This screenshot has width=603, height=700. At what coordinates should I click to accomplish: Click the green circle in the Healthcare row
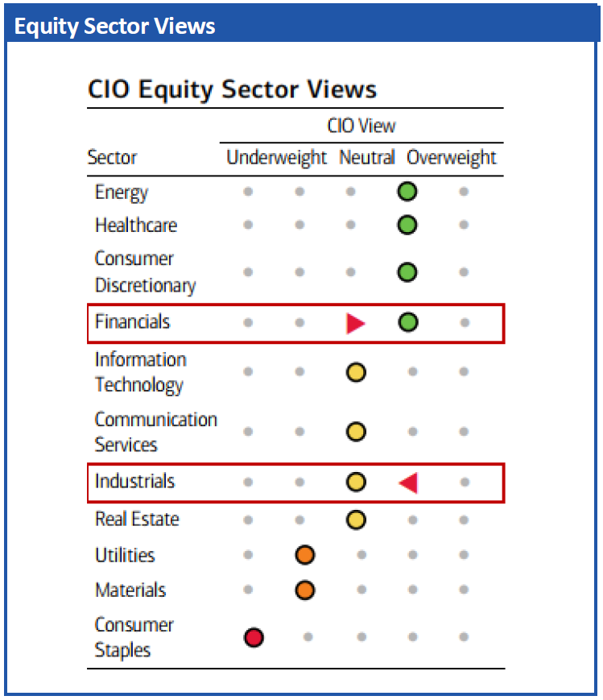tap(407, 225)
